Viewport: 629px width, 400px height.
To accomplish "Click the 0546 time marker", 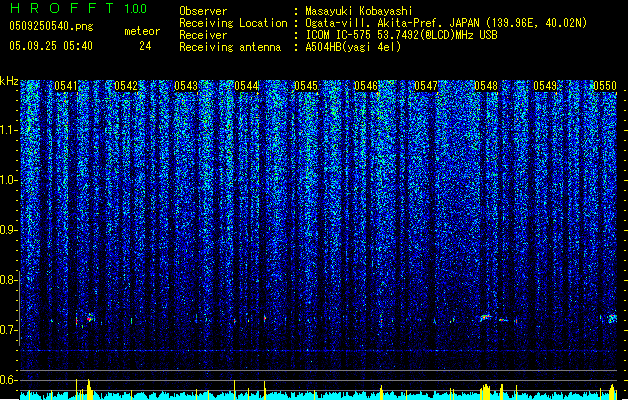I will 366,86.
